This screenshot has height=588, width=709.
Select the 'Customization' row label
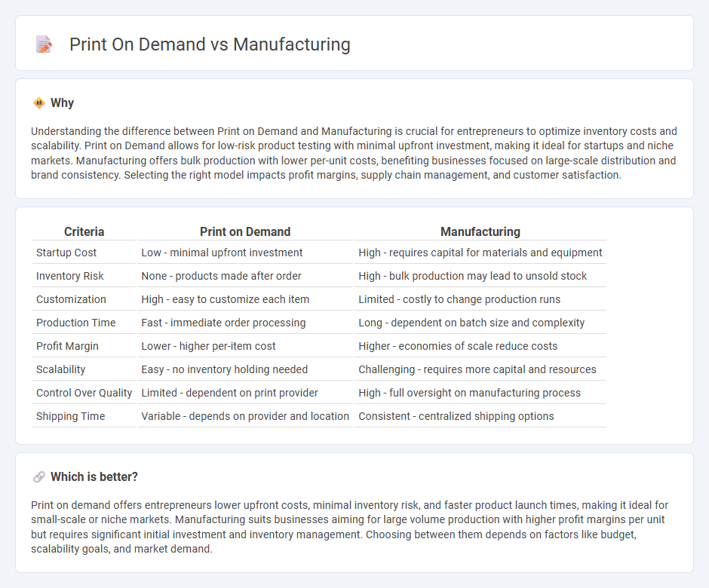pos(71,299)
